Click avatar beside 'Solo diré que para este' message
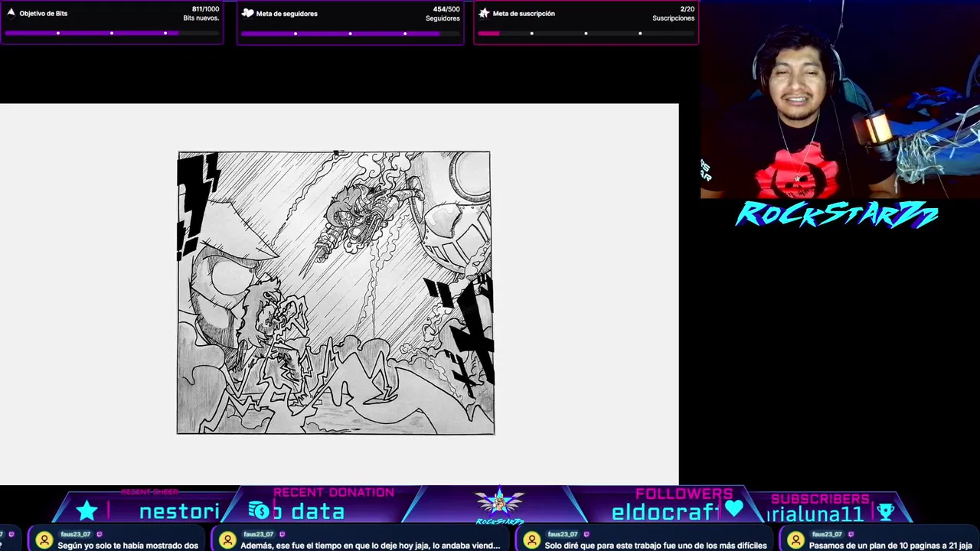Screen dimensions: 980x551 point(531,540)
